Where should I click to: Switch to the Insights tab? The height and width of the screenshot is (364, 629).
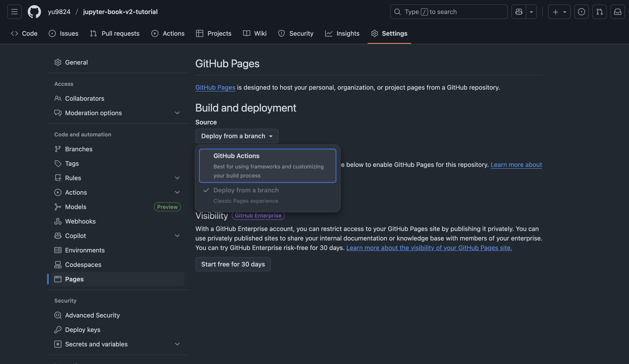click(x=342, y=33)
